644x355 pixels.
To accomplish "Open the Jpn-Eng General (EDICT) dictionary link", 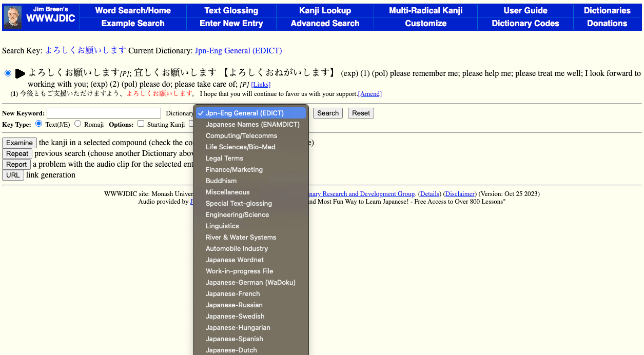I will click(x=239, y=51).
